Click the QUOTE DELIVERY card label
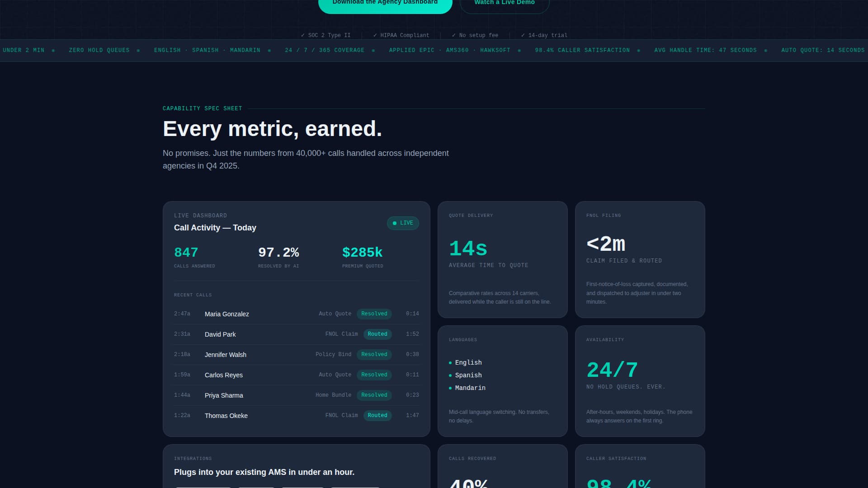The image size is (868, 488). click(x=471, y=216)
